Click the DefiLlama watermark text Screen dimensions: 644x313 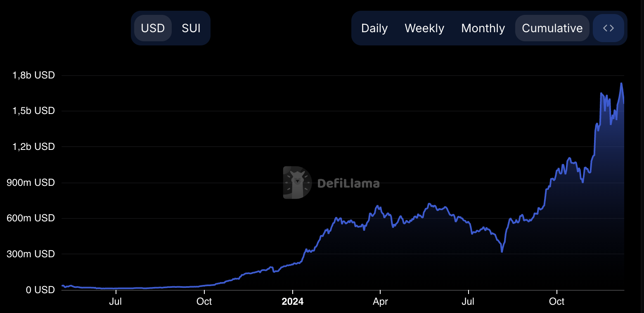click(348, 183)
